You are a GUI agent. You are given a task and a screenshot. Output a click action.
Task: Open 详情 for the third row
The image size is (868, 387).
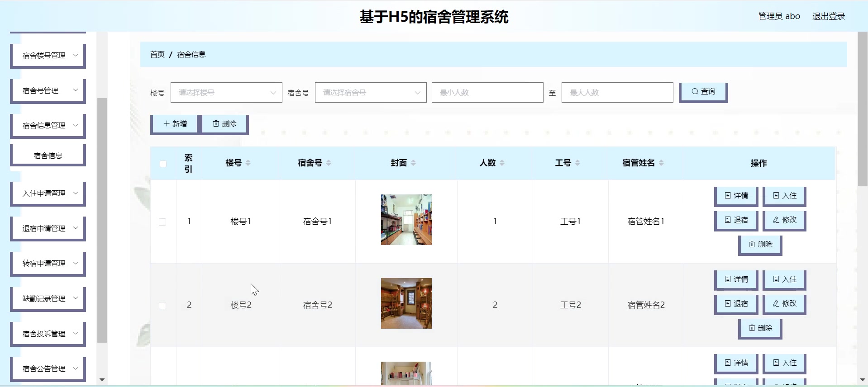(736, 363)
